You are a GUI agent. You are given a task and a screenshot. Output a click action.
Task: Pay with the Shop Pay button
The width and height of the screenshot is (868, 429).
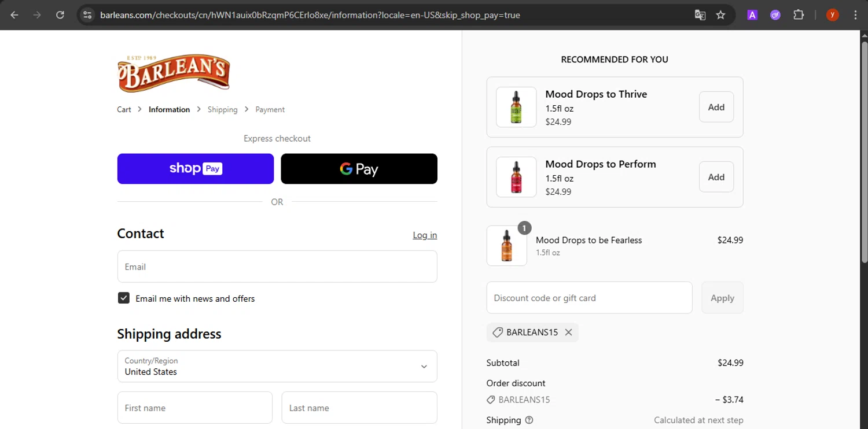point(196,169)
